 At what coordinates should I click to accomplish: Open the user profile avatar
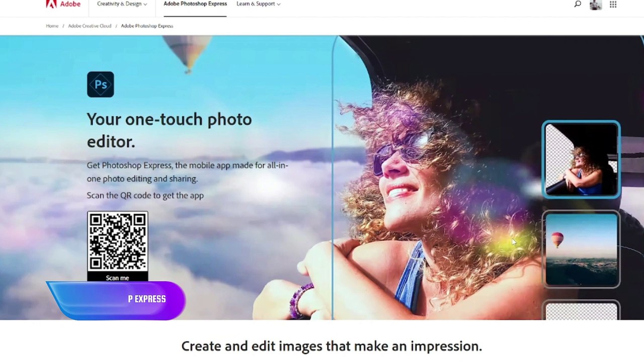coord(596,5)
